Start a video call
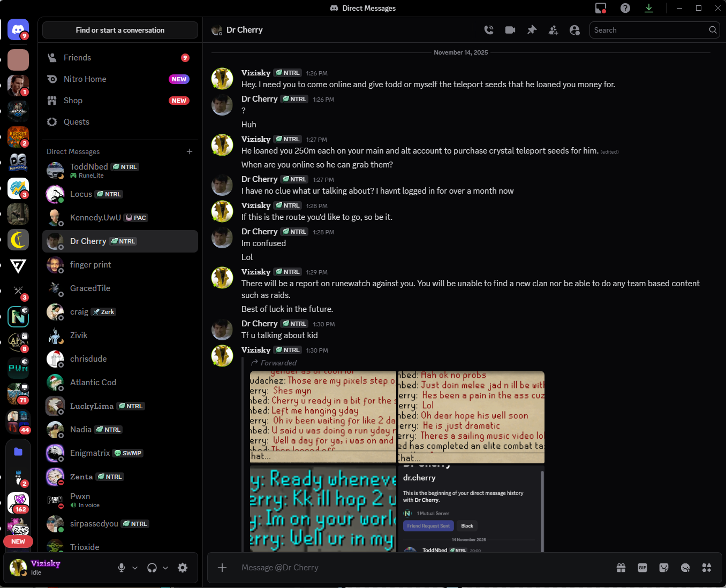 coord(510,30)
